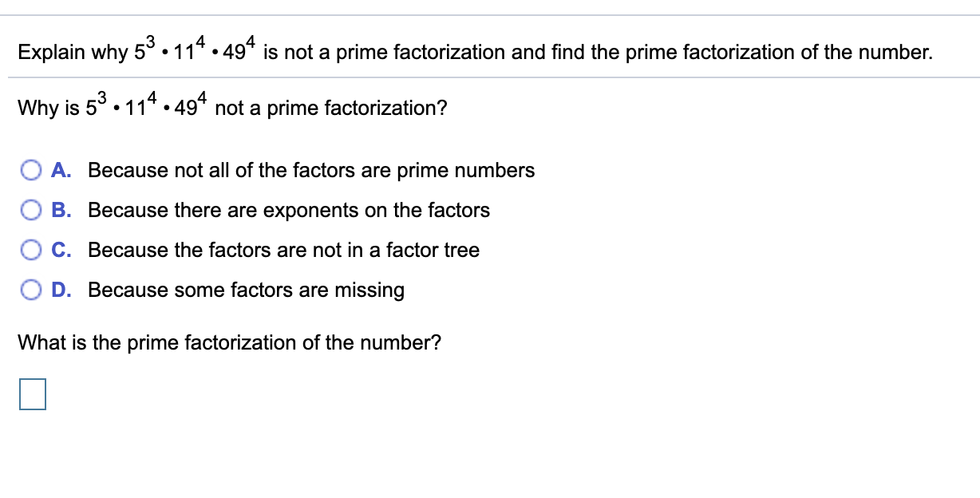Click the prime factorization answer box
The width and height of the screenshot is (980, 498).
click(31, 393)
